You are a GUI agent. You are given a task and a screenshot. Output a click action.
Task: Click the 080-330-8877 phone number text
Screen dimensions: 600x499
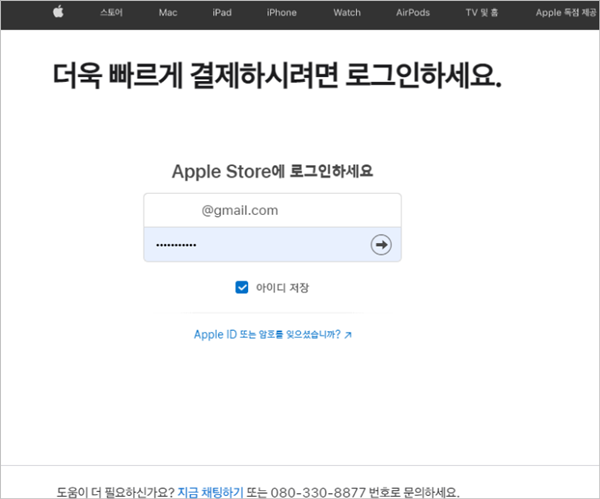(x=318, y=492)
